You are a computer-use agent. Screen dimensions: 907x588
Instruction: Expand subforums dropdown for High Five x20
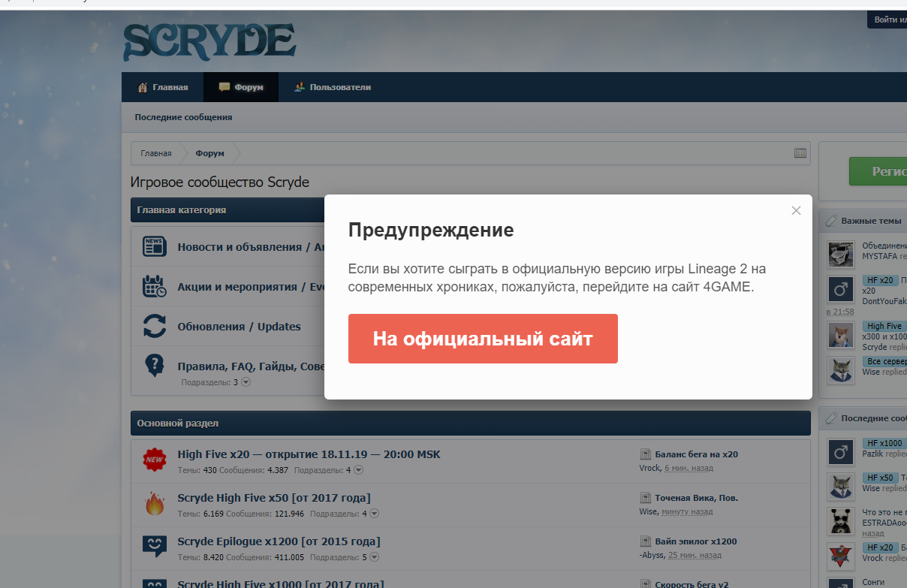coord(358,470)
